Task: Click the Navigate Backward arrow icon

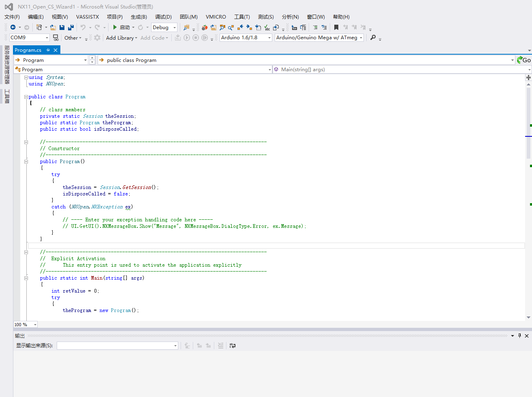Action: click(13, 27)
